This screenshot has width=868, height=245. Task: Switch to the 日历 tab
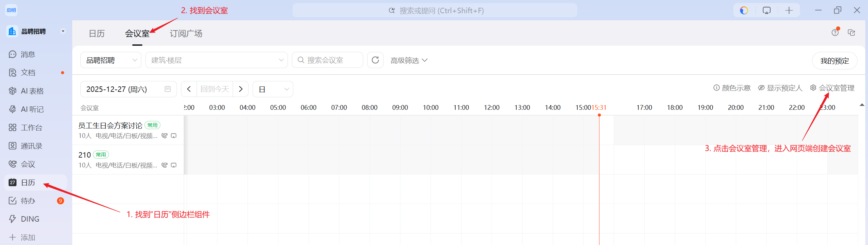pos(97,34)
